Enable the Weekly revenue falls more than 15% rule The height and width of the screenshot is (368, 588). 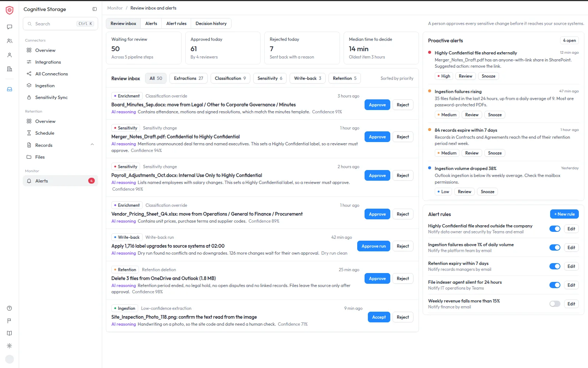(555, 304)
